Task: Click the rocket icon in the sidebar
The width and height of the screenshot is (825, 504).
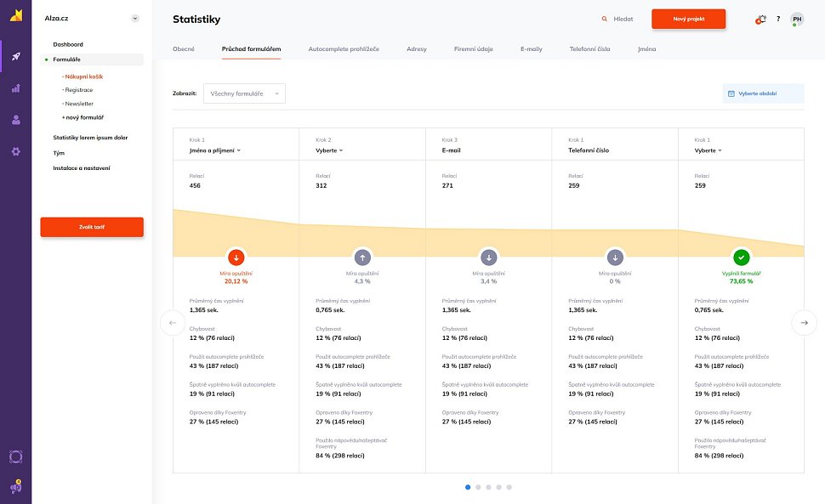Action: tap(15, 58)
